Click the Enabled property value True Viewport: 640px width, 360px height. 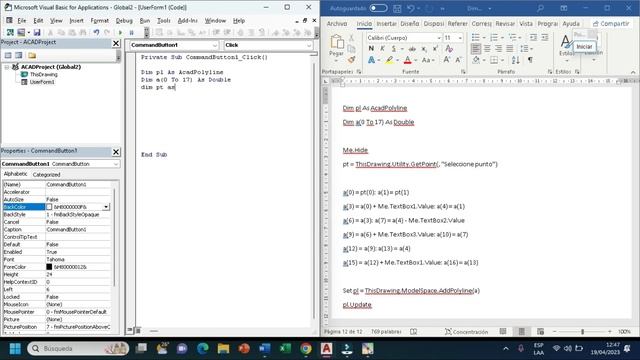click(x=78, y=252)
